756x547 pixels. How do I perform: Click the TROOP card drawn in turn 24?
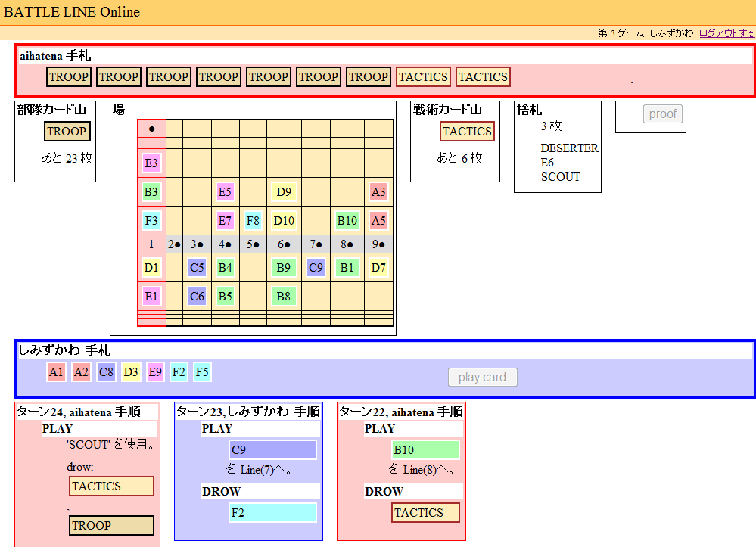click(111, 526)
